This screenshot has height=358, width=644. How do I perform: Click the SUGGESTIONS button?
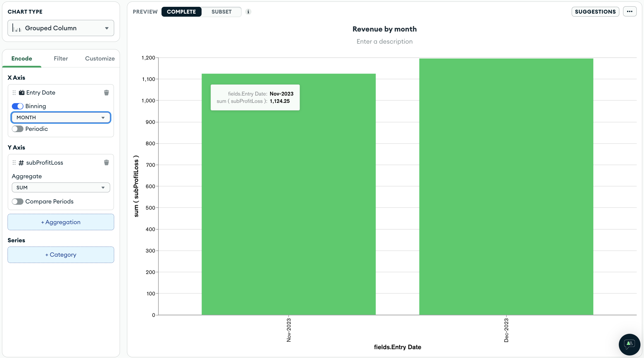point(595,12)
